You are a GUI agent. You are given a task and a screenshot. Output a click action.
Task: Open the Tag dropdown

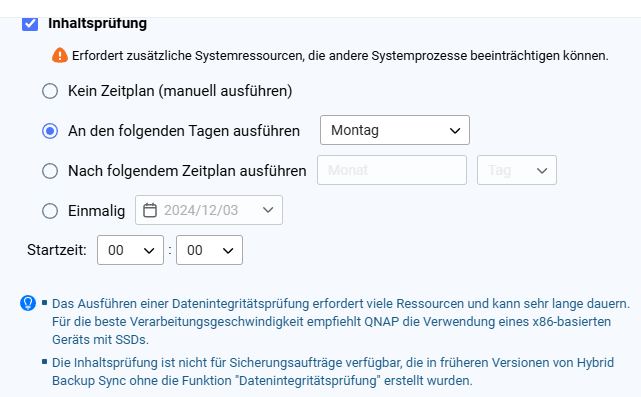[x=516, y=170]
